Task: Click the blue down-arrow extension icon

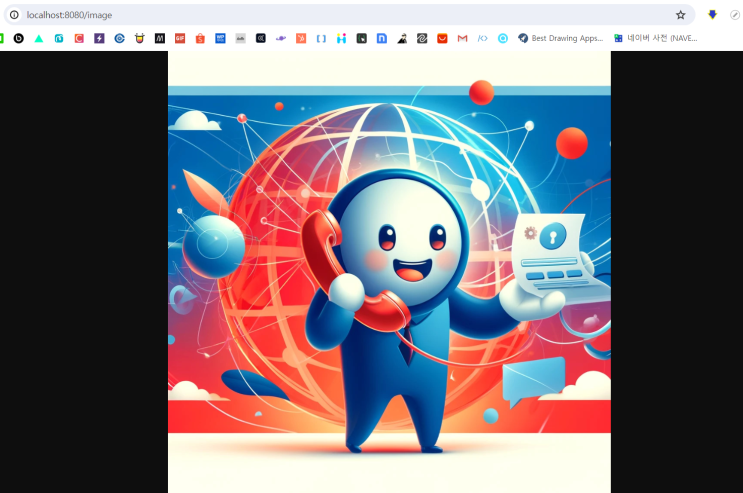Action: tap(712, 15)
